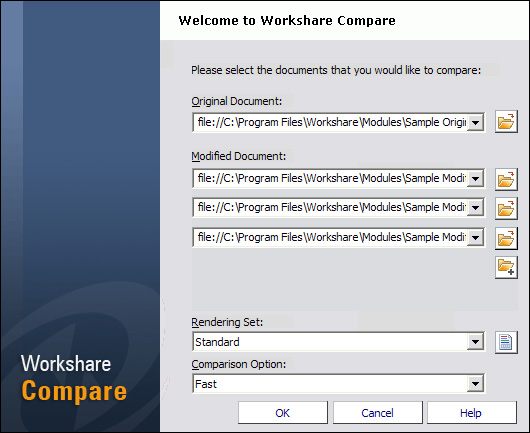This screenshot has width=530, height=433.
Task: Click the 'Original Document:' label
Action: [x=237, y=101]
